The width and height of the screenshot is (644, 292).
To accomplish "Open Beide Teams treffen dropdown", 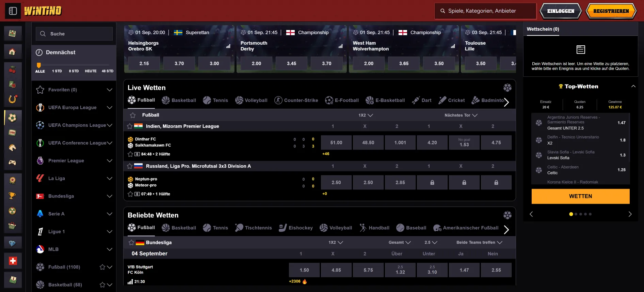I will (479, 242).
